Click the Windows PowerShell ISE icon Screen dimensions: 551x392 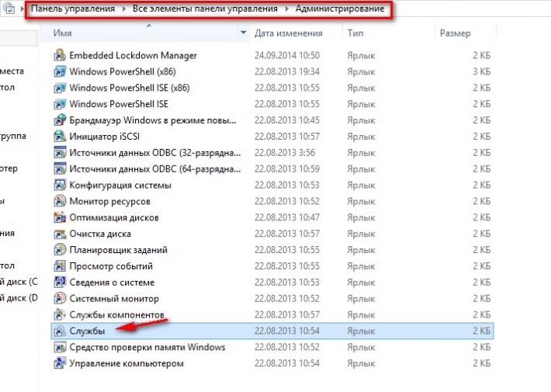60,104
